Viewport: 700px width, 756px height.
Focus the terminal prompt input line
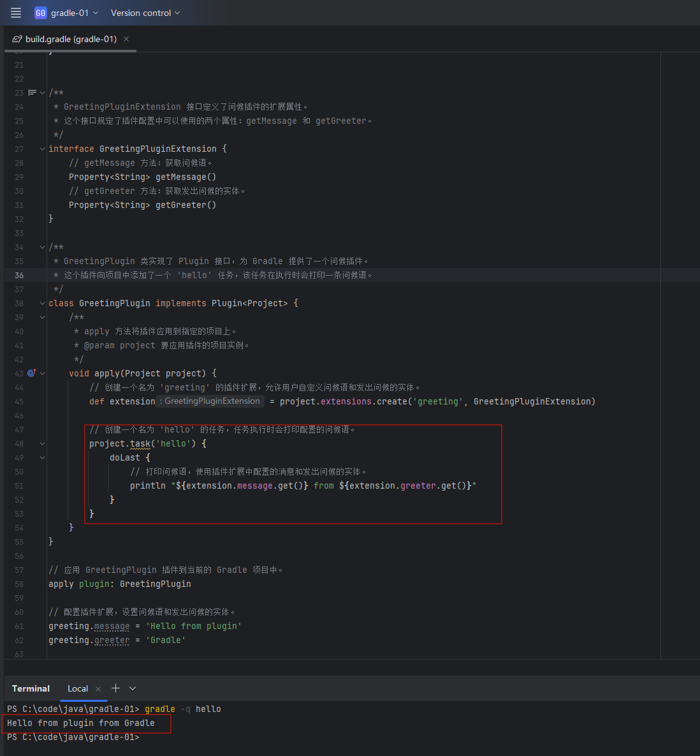(x=73, y=737)
